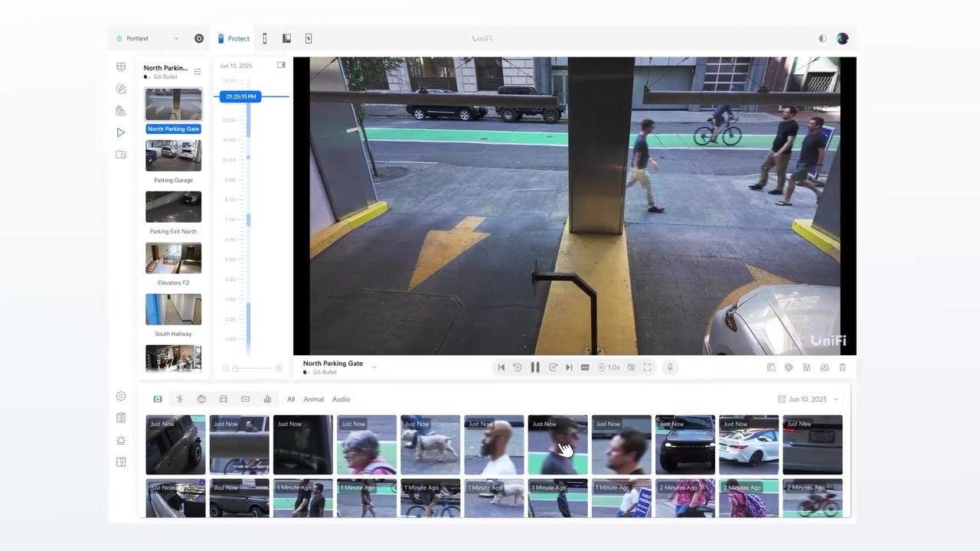Toggle the dark mode theme icon
The height and width of the screenshot is (551, 980).
pyautogui.click(x=822, y=38)
